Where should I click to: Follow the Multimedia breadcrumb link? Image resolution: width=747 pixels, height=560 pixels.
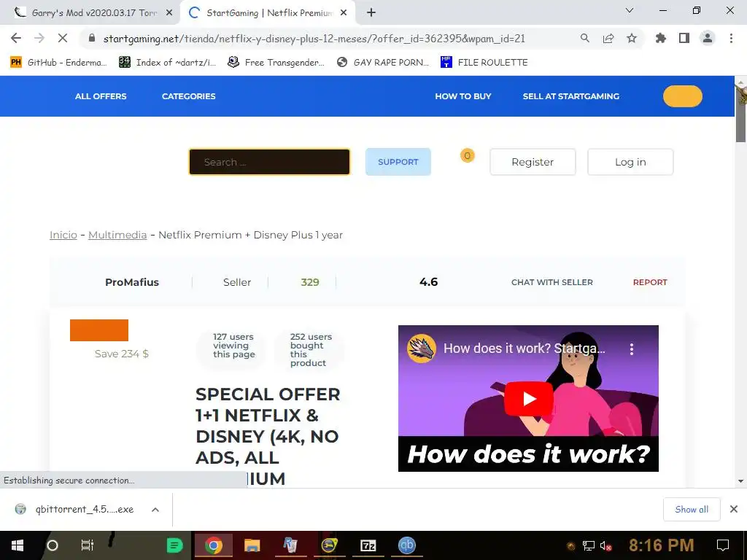tap(117, 235)
